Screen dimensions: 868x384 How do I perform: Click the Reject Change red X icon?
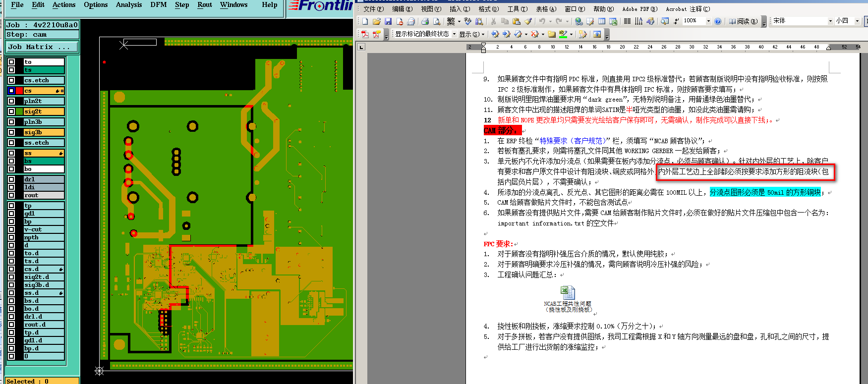[534, 34]
